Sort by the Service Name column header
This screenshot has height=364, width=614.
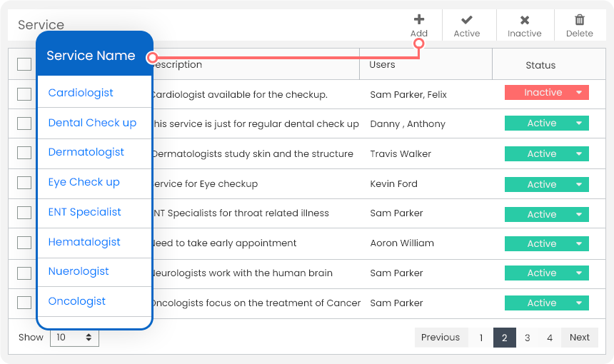pyautogui.click(x=91, y=56)
